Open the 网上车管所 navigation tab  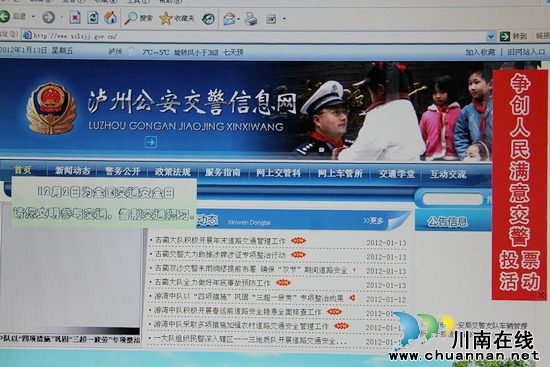[340, 173]
